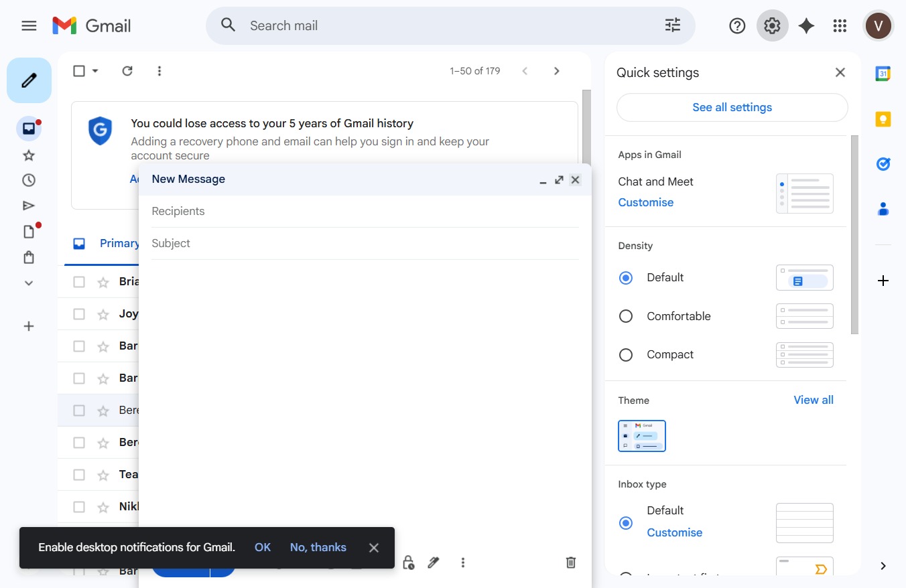Toggle confidential mode in the compose toolbar

pyautogui.click(x=408, y=563)
